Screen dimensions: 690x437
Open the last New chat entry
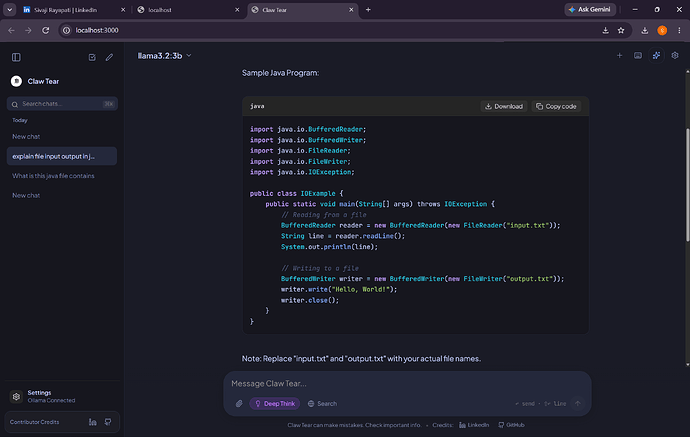point(26,195)
